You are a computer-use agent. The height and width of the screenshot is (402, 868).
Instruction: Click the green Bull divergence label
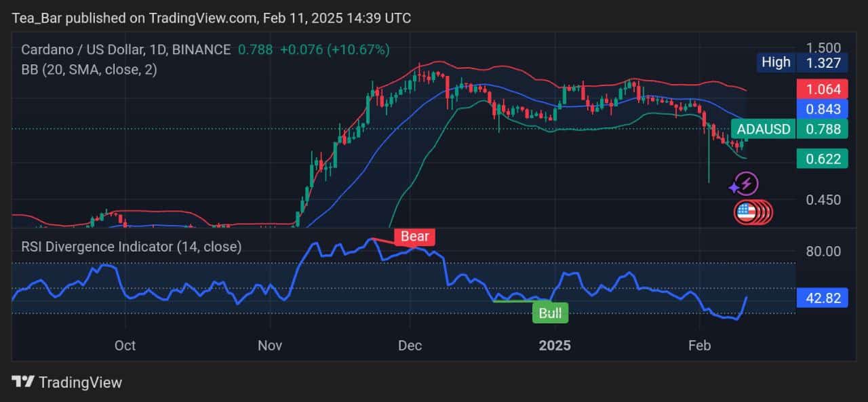coord(550,313)
